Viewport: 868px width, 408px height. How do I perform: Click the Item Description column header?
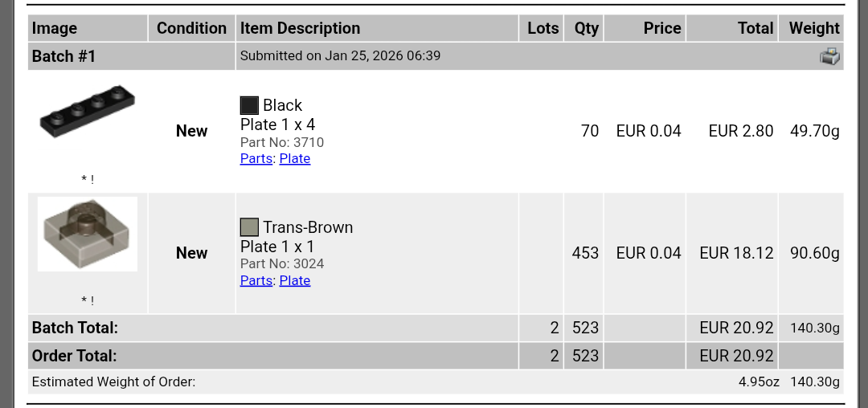[x=301, y=28]
